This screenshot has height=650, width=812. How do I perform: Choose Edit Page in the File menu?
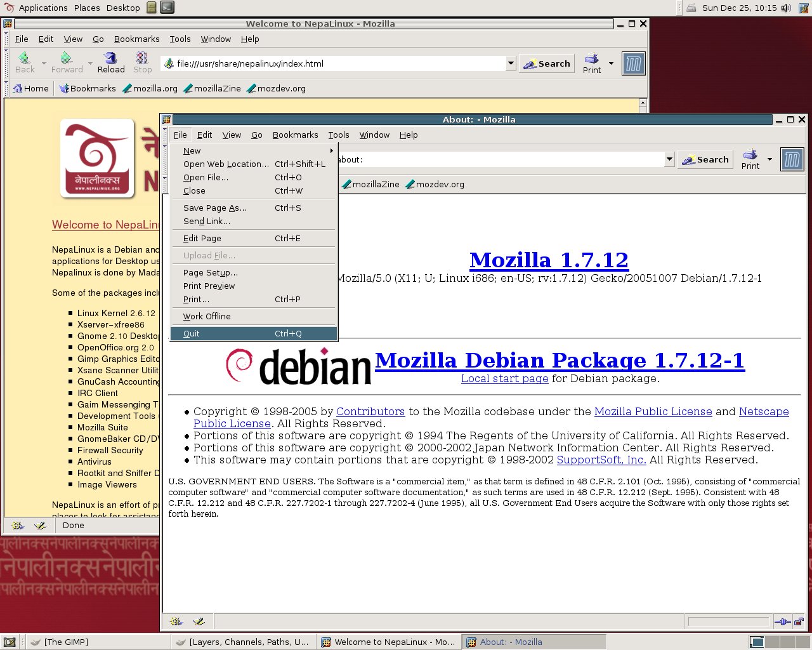tap(254, 238)
